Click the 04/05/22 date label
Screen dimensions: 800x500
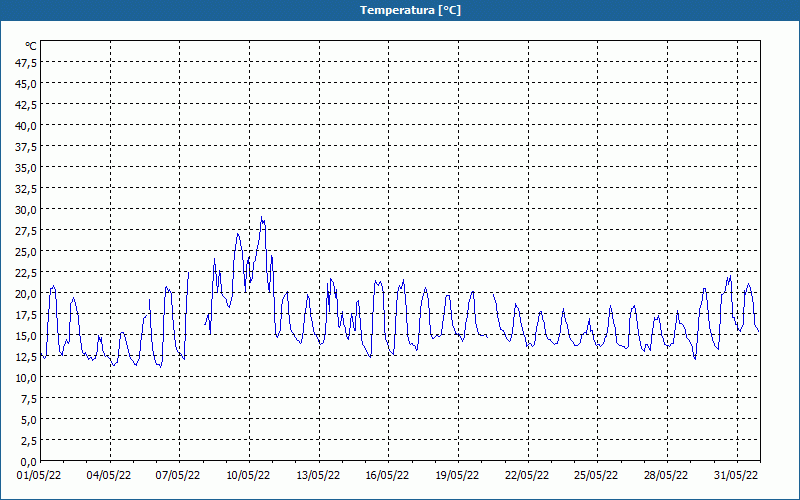pos(109,476)
